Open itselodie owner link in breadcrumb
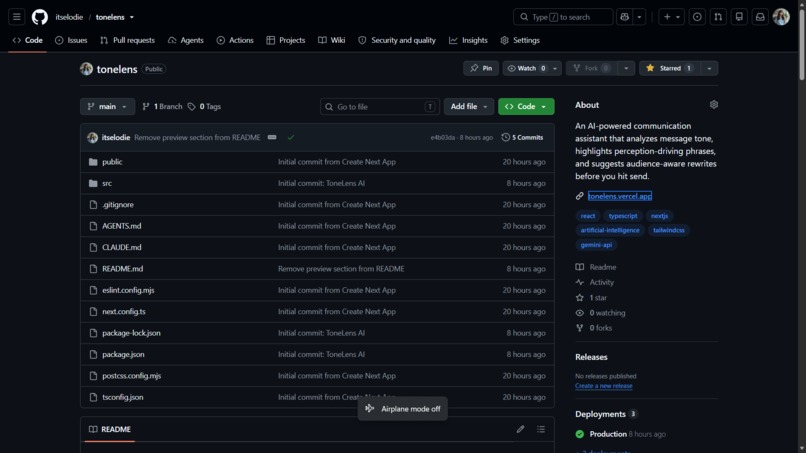Viewport: 806px width, 453px height. pyautogui.click(x=69, y=17)
